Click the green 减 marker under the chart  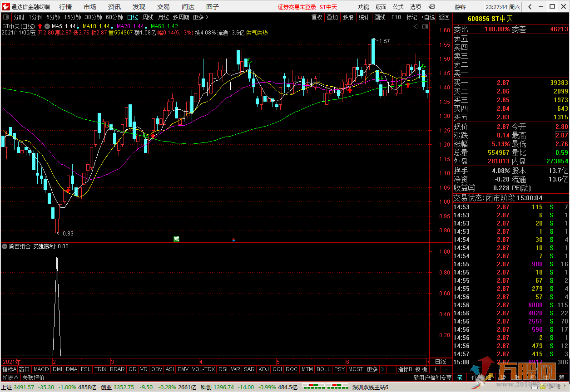(x=176, y=239)
